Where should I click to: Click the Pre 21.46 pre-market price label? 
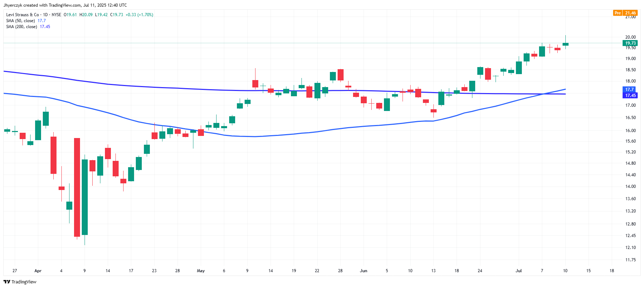click(625, 13)
